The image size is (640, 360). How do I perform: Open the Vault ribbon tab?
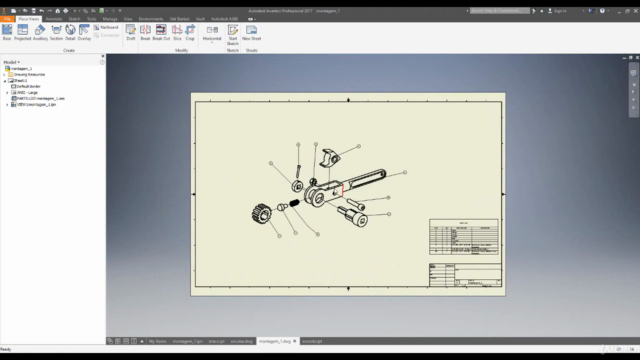200,19
